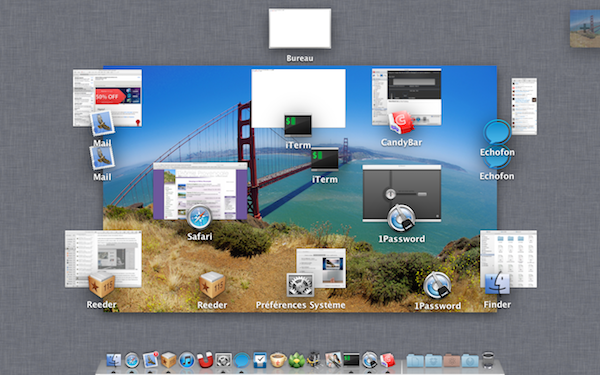Click the red magnet icon in the Dock
The width and height of the screenshot is (600, 375).
[x=205, y=360]
